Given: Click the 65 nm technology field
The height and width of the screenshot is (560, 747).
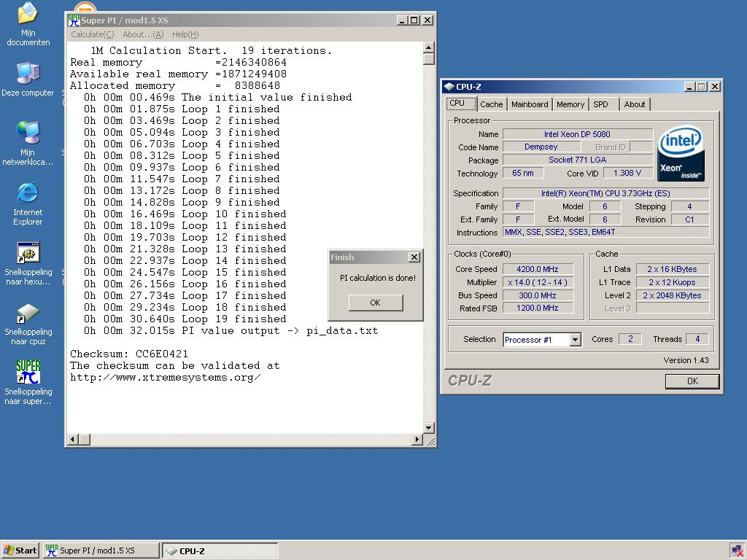Looking at the screenshot, I should coord(523,173).
